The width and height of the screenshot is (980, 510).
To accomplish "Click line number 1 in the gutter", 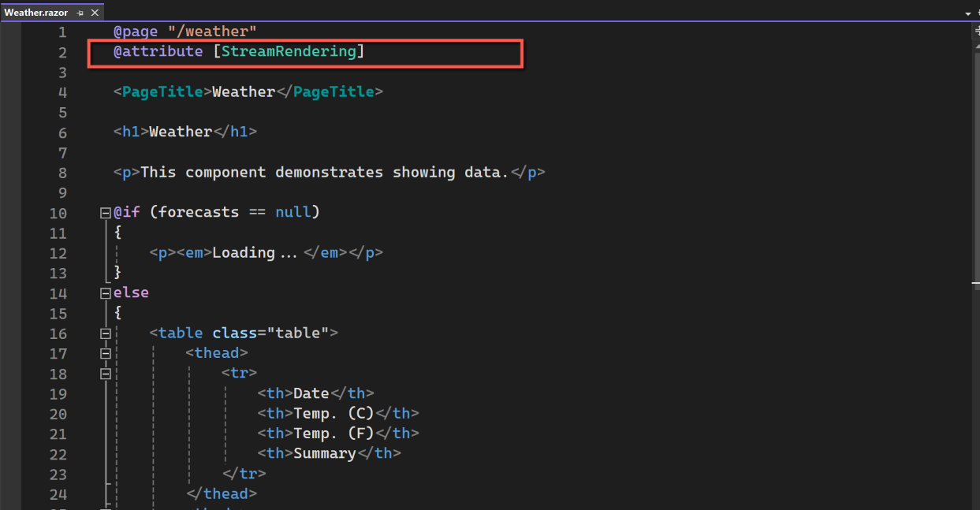I will (x=61, y=31).
